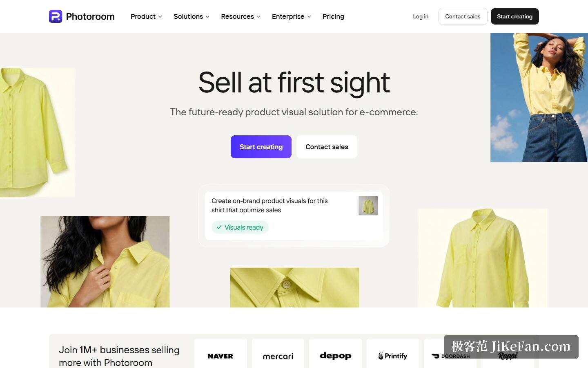This screenshot has width=588, height=368.
Task: Click the Log in link
Action: tap(421, 16)
